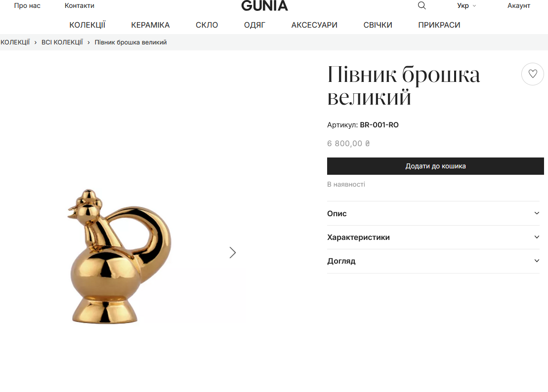
Task: Click the golden rooster product image
Action: (119, 257)
